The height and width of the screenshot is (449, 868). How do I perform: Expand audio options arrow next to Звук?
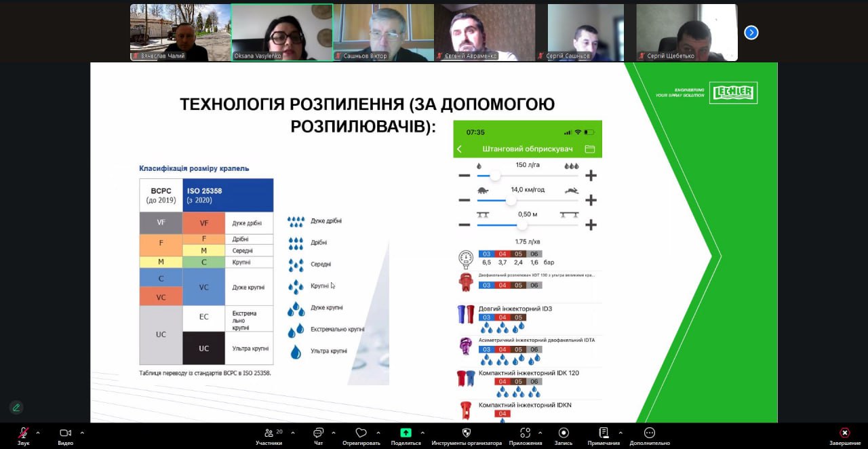38,433
